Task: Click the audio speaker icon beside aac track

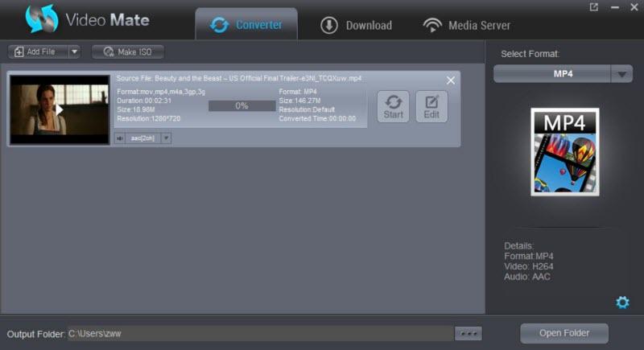Action: pos(119,138)
